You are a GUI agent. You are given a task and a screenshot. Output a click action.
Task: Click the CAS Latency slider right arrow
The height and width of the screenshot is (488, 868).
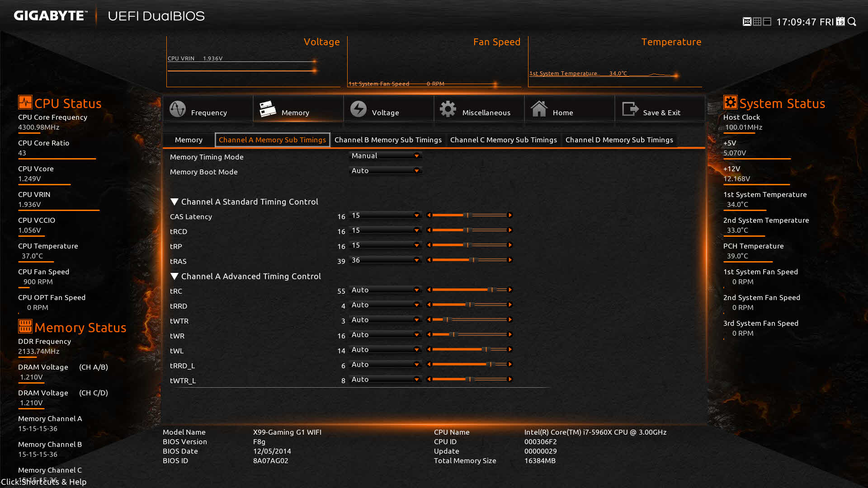[510, 215]
